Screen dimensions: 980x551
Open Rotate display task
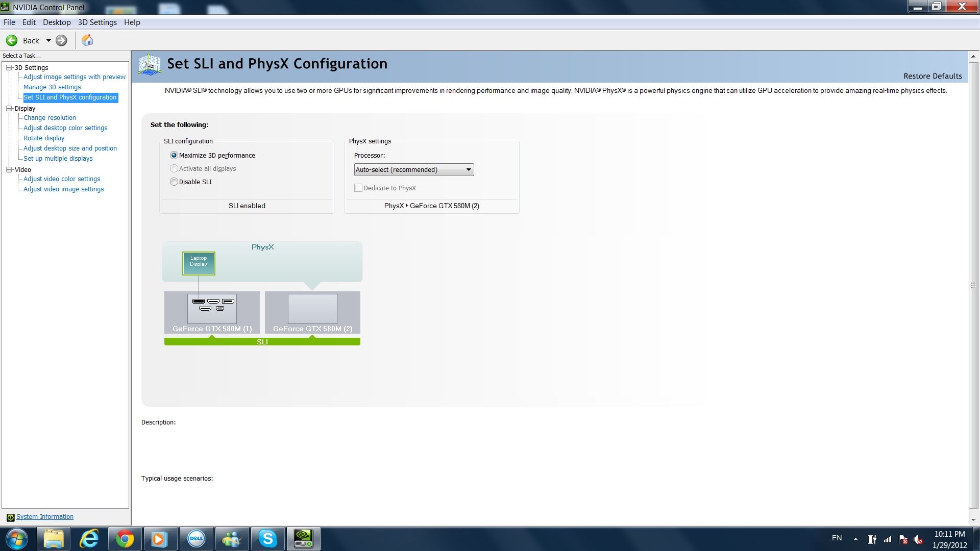44,138
